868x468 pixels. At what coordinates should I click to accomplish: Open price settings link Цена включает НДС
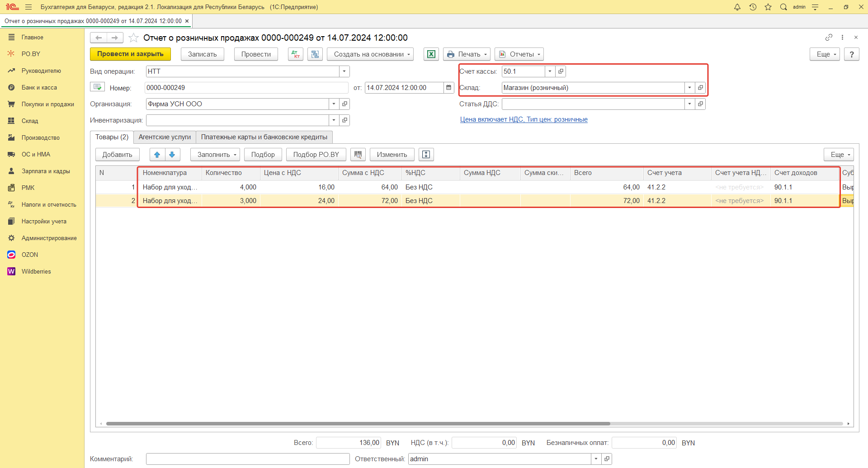pyautogui.click(x=524, y=119)
